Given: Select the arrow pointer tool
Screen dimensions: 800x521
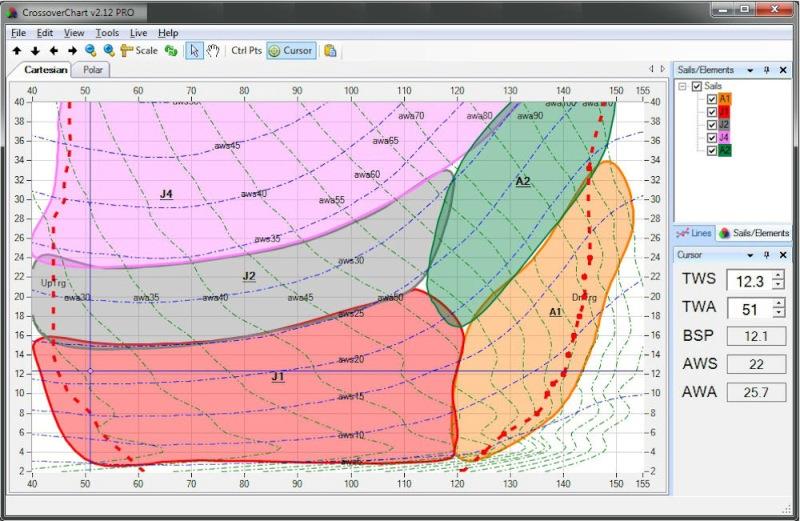Looking at the screenshot, I should [x=194, y=51].
